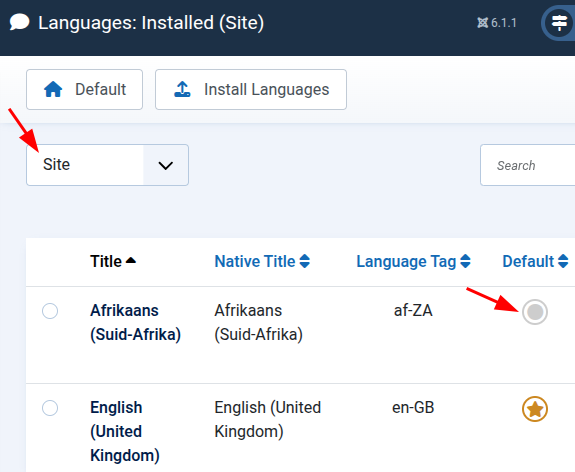This screenshot has height=472, width=575.
Task: Open Install Languages
Action: coord(251,89)
